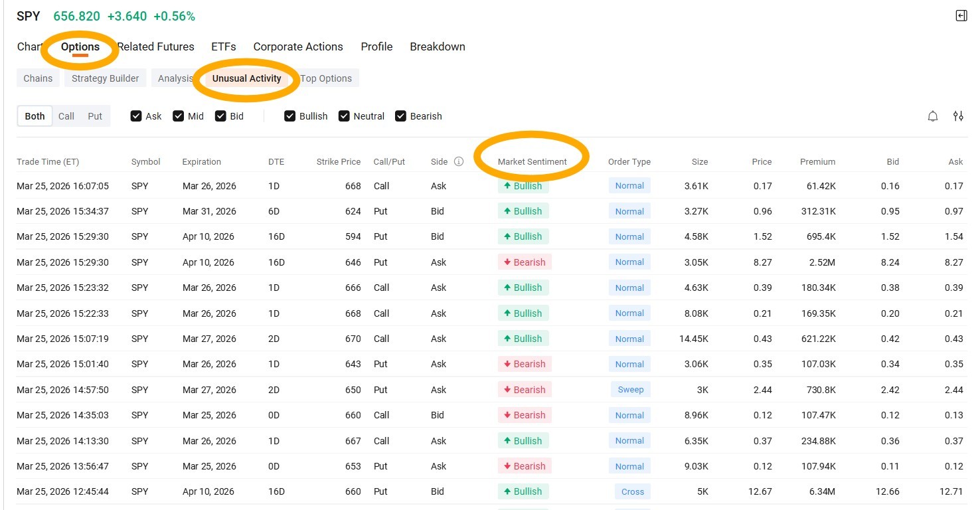Screen dimensions: 980x510
Task: Open the alert bell icon
Action: coord(933,116)
